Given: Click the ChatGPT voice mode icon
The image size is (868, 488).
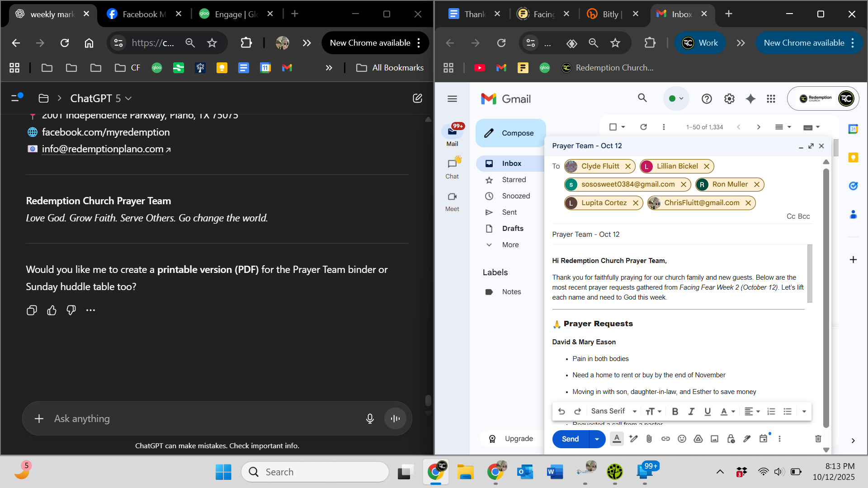Looking at the screenshot, I should [395, 419].
